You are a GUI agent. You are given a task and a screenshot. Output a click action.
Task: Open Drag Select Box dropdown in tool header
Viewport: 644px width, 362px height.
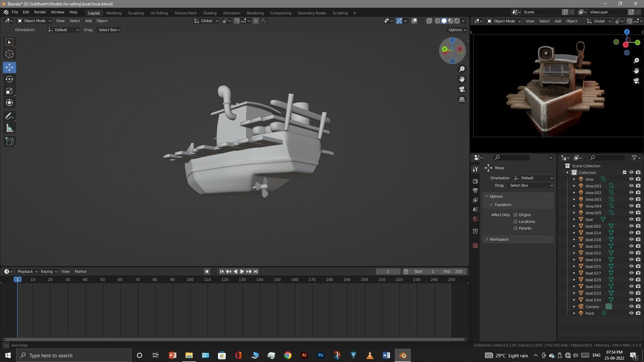[109, 30]
